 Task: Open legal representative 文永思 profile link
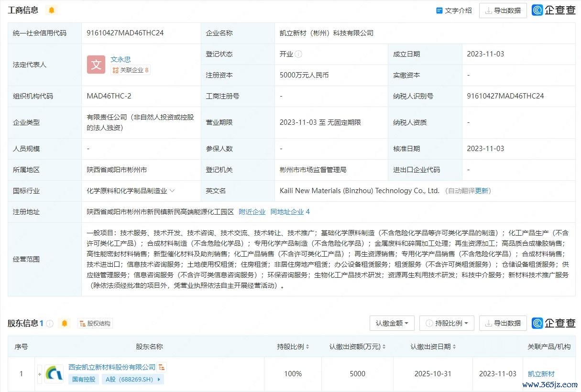tap(121, 59)
